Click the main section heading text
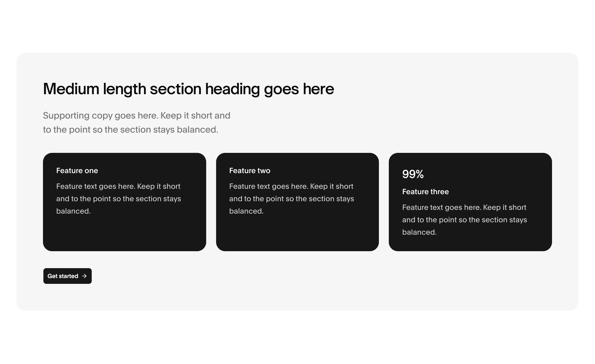The width and height of the screenshot is (595, 364). [x=188, y=89]
